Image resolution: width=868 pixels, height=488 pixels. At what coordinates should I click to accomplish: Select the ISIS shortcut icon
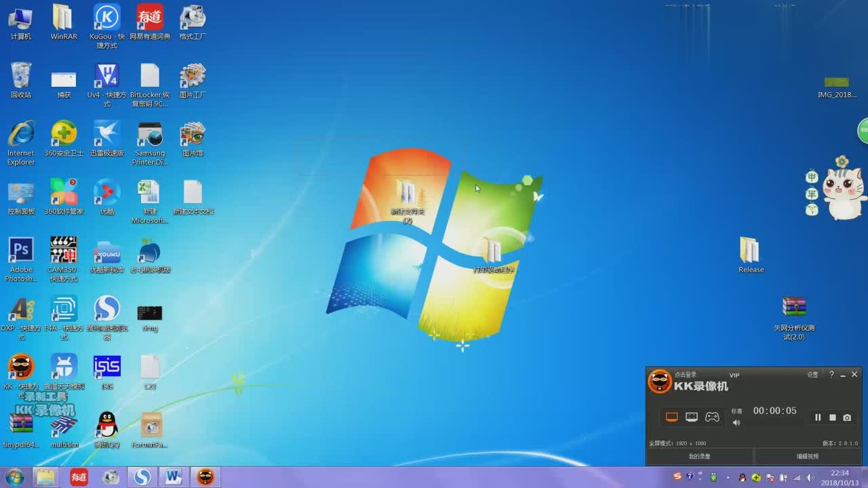107,372
